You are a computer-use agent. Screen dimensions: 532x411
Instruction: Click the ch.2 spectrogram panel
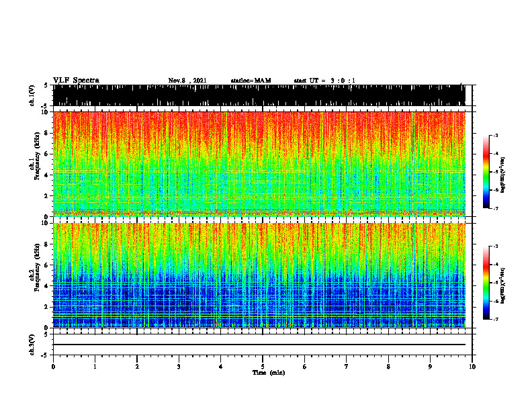tap(259, 275)
